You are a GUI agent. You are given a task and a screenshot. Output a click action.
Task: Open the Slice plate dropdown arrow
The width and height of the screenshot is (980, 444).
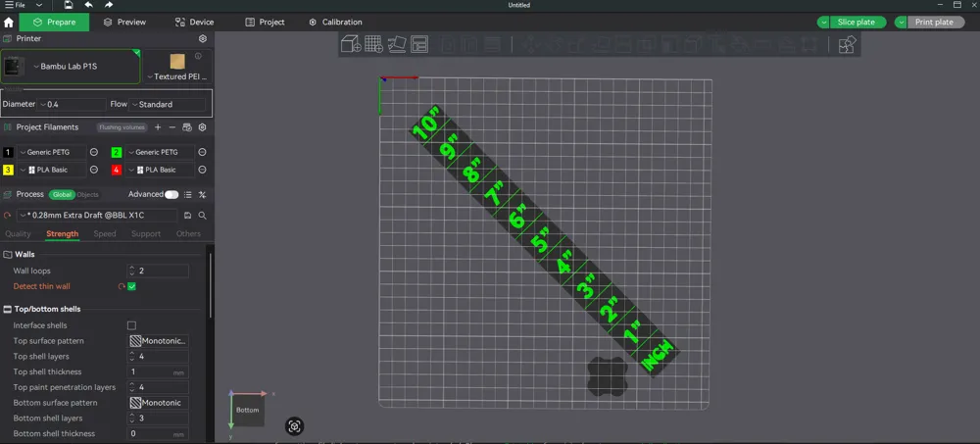(824, 23)
